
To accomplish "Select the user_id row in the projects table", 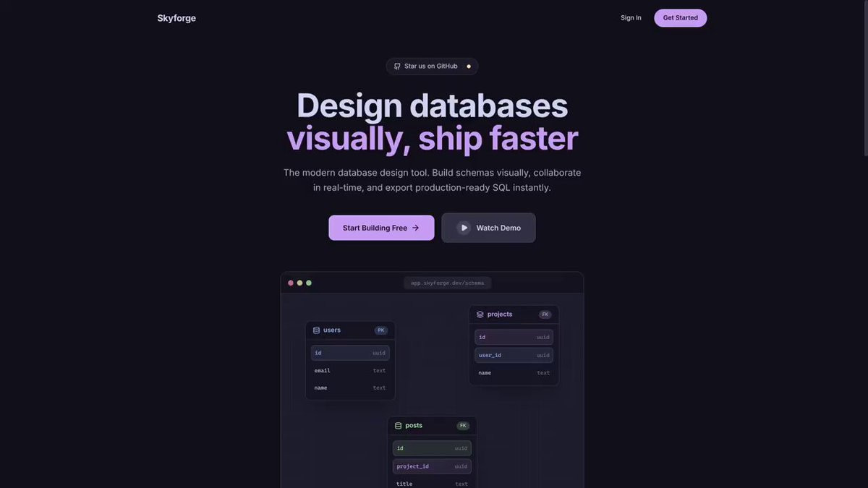I will click(514, 355).
